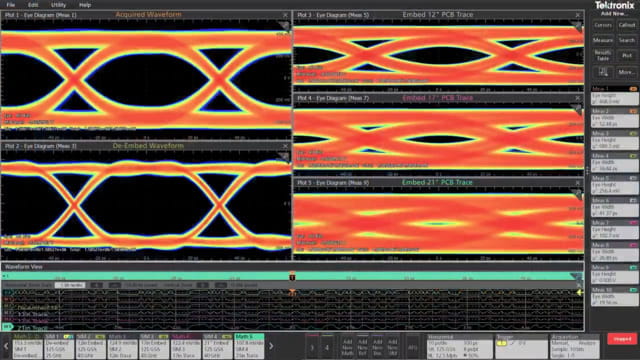This screenshot has width=640, height=360.
Task: Click Add New Ref
Action: (362, 347)
